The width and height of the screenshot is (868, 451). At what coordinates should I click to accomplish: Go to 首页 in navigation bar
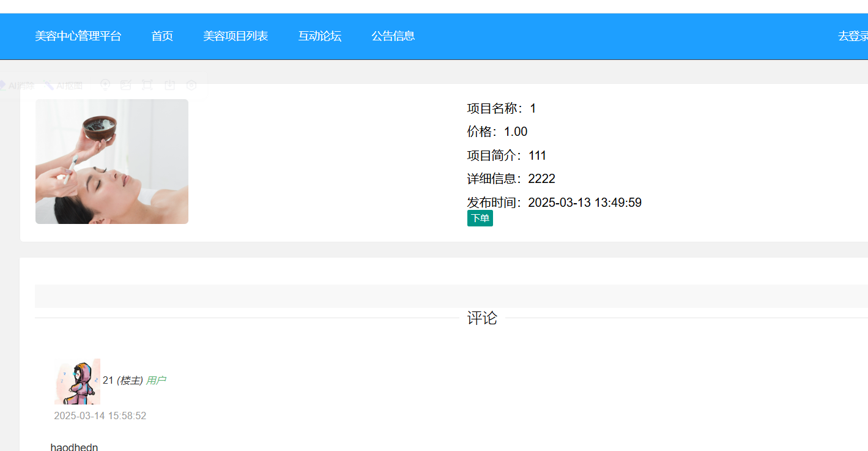coord(162,36)
